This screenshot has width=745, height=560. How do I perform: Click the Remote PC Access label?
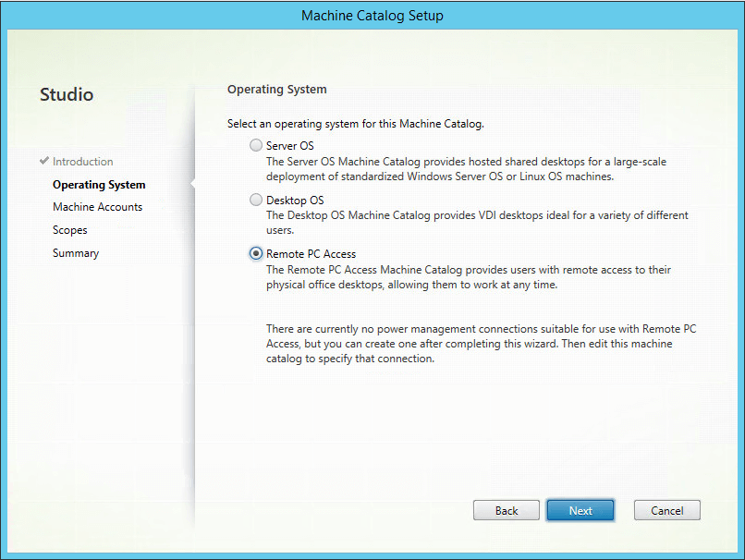(x=311, y=254)
